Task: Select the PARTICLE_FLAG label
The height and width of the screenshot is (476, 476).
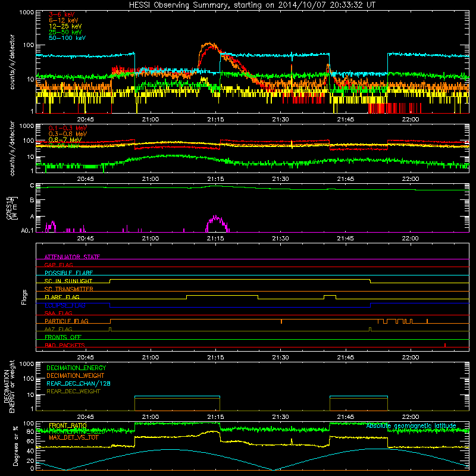Action: click(x=67, y=321)
